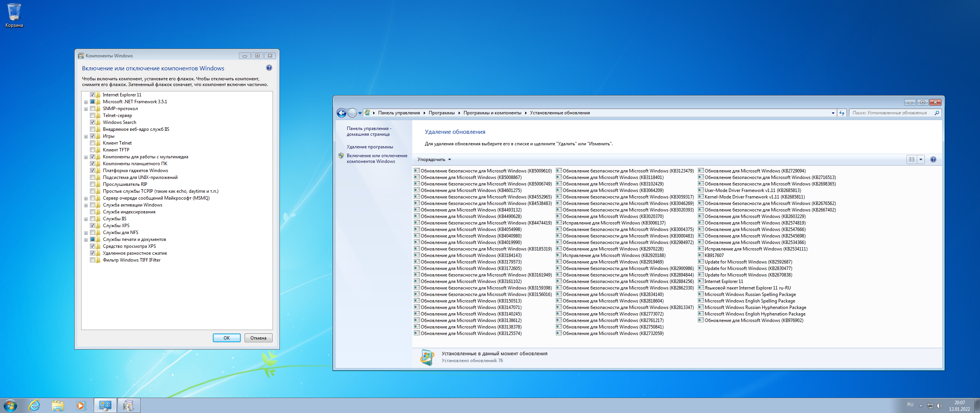
Task: Toggle the Windows Search checkbox
Action: [92, 122]
